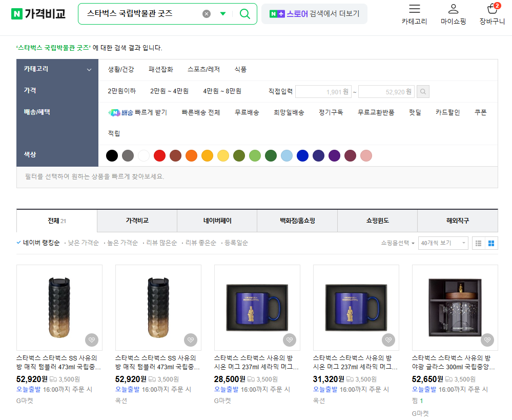This screenshot has height=420, width=512.
Task: Click the green magnifier search icon
Action: point(244,14)
